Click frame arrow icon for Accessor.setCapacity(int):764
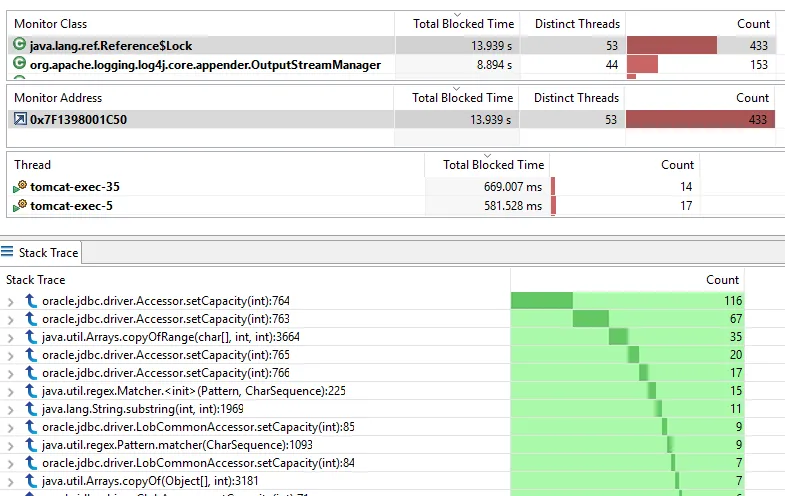This screenshot has height=496, width=785. 31,301
